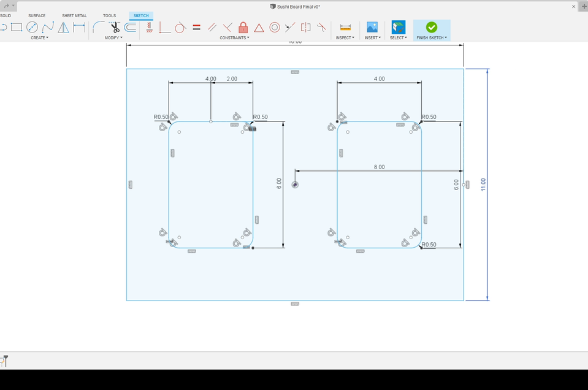Click the Redo arrow icon

6,6
